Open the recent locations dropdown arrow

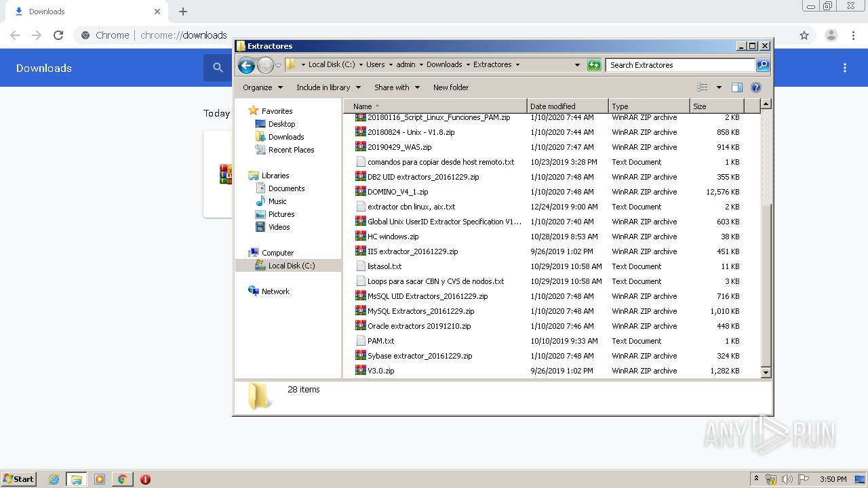pos(278,65)
